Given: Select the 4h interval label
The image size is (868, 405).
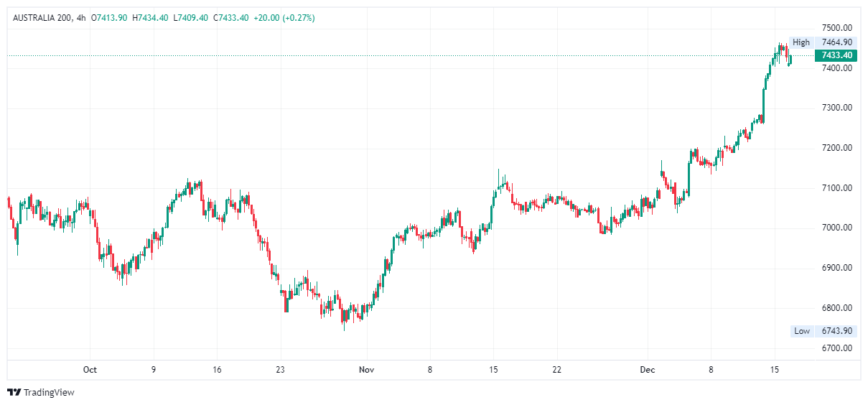Looking at the screenshot, I should click(80, 17).
